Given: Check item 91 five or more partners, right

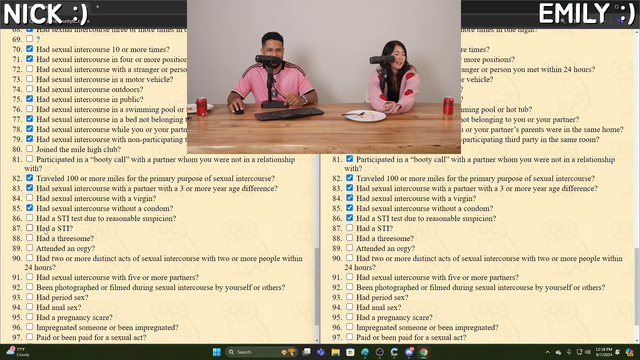Looking at the screenshot, I should click(349, 277).
